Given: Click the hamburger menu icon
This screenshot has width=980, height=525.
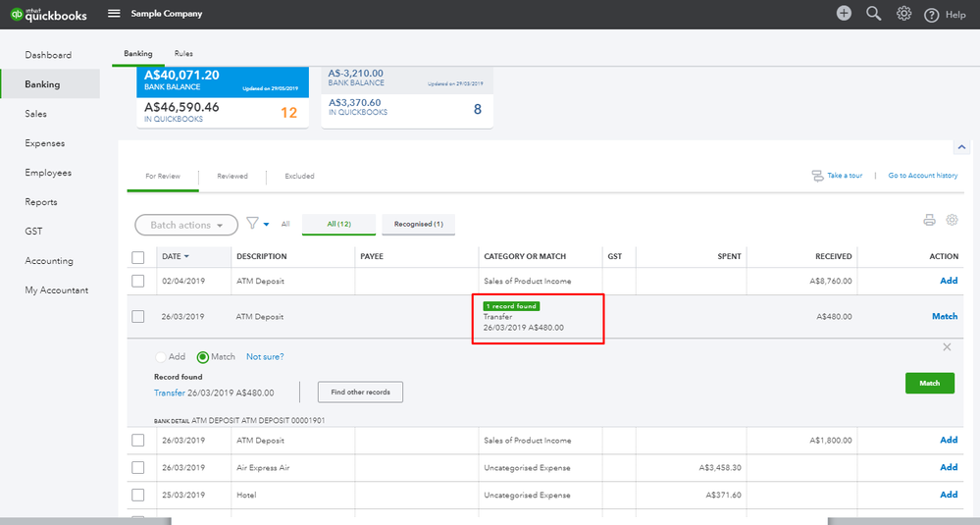Looking at the screenshot, I should [115, 14].
